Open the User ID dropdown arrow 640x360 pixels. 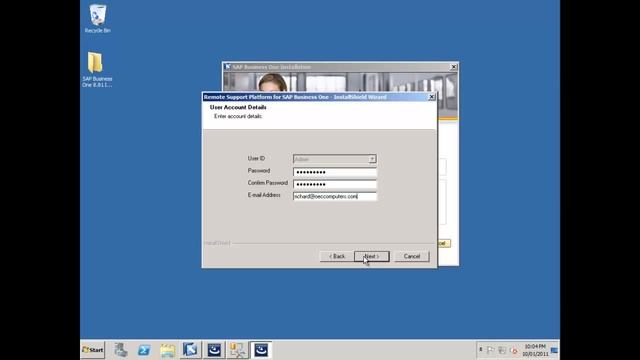(372, 159)
